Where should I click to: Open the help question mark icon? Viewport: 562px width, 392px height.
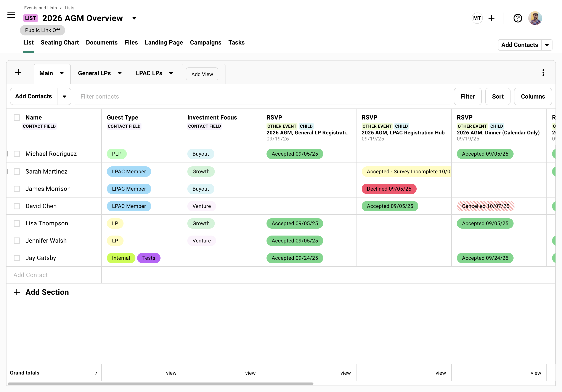(x=518, y=18)
